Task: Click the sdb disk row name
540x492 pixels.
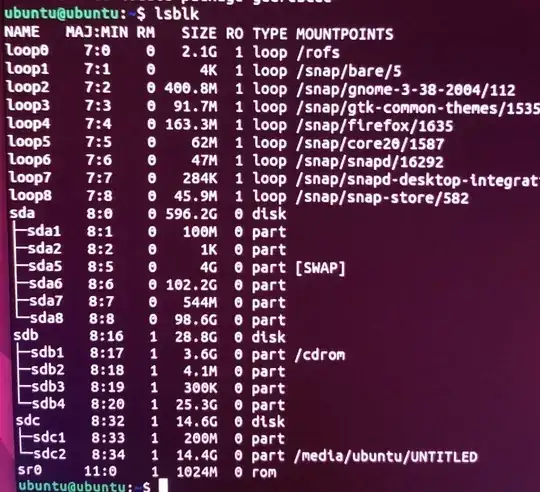Action: point(26,335)
